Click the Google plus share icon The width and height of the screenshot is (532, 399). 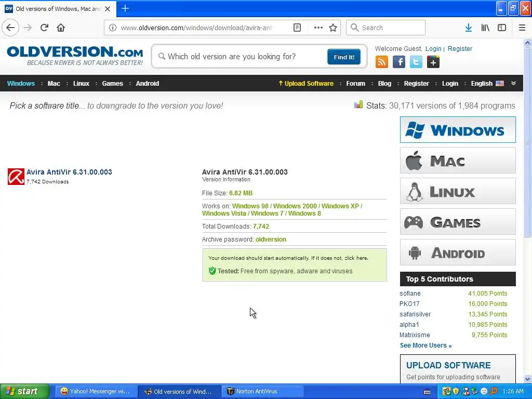[x=433, y=62]
